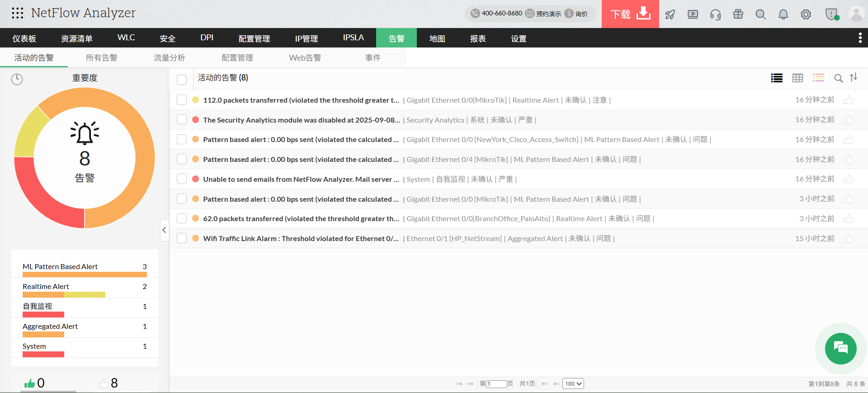This screenshot has width=868, height=393.
Task: Open the gift box icon
Action: click(x=738, y=14)
